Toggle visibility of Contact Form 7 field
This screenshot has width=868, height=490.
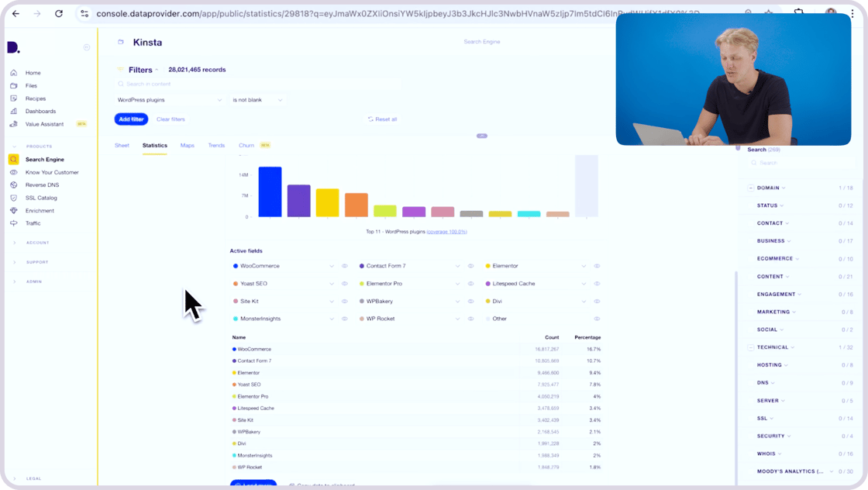(x=470, y=265)
